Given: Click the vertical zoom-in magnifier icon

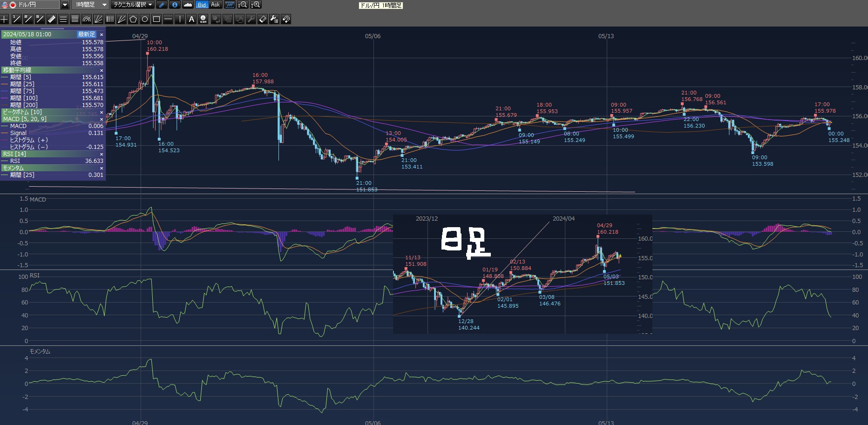Looking at the screenshot, I should (x=256, y=5).
